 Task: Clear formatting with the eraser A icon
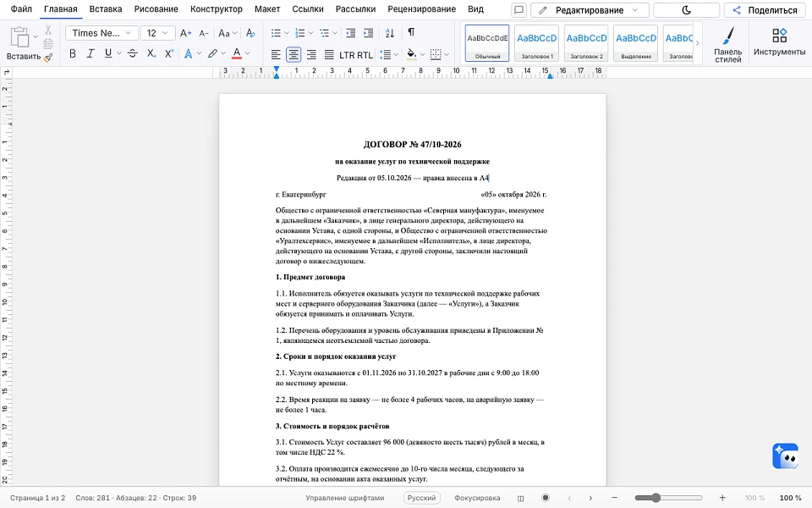tap(250, 33)
